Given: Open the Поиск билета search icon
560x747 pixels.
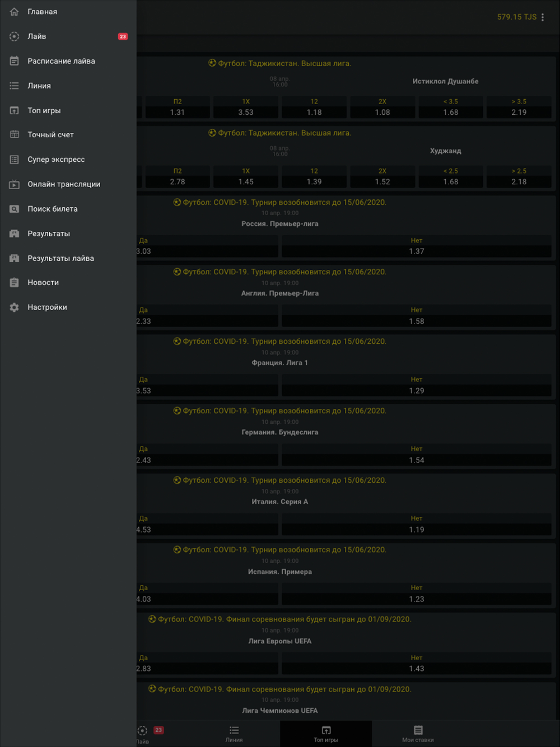Looking at the screenshot, I should [x=15, y=209].
